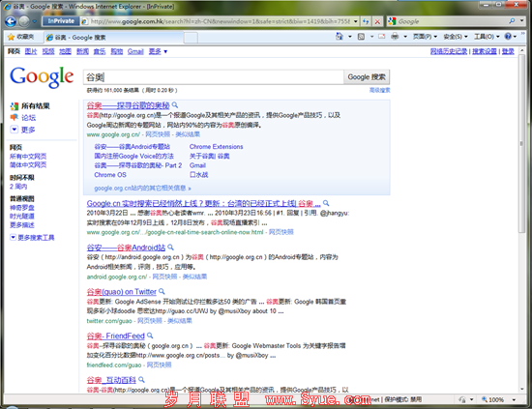Open the Google 视频 link

(48, 51)
